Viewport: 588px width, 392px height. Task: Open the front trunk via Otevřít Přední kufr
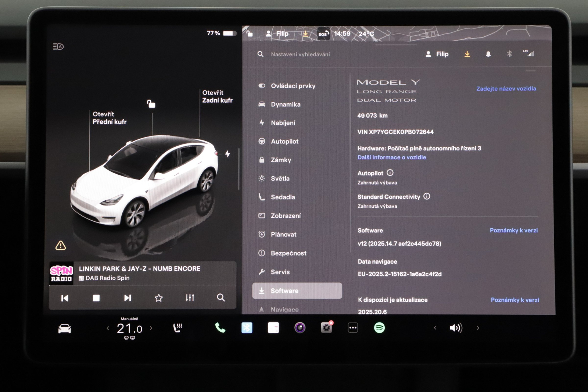110,118
